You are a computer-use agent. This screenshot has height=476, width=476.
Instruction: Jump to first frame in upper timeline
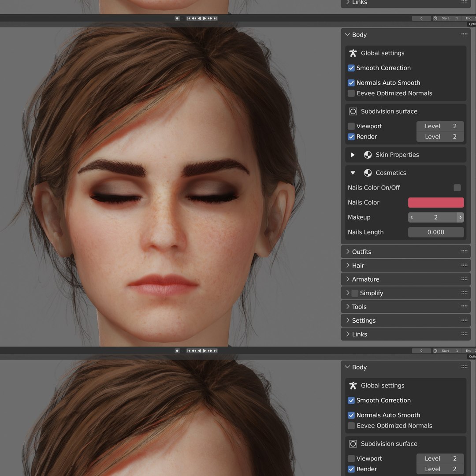pyautogui.click(x=189, y=19)
